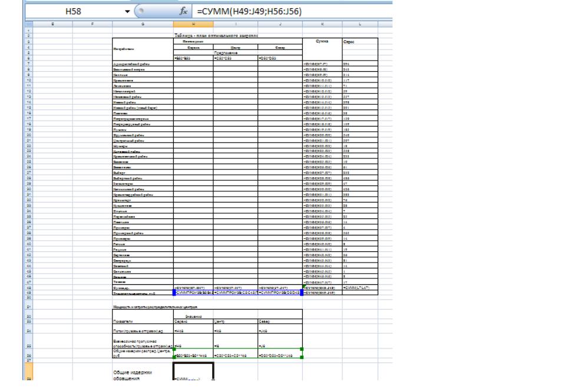Click cell with formula =СУММ(L7:L47)
This screenshot has height=392, width=565.
pyautogui.click(x=360, y=288)
